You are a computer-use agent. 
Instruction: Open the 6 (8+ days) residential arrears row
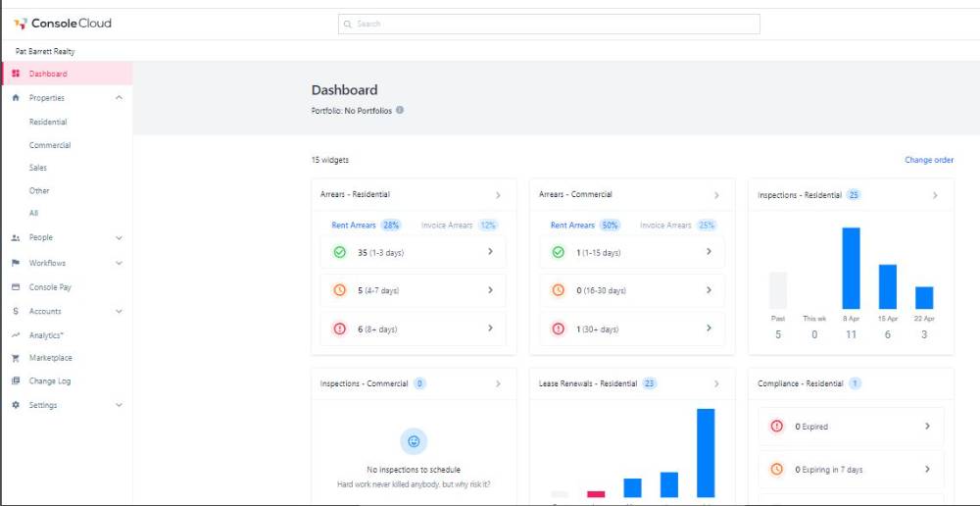(413, 329)
